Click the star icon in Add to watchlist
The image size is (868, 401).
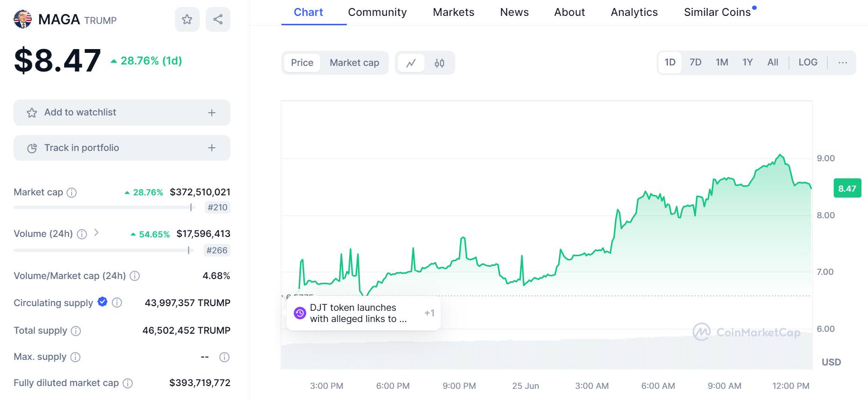(32, 113)
